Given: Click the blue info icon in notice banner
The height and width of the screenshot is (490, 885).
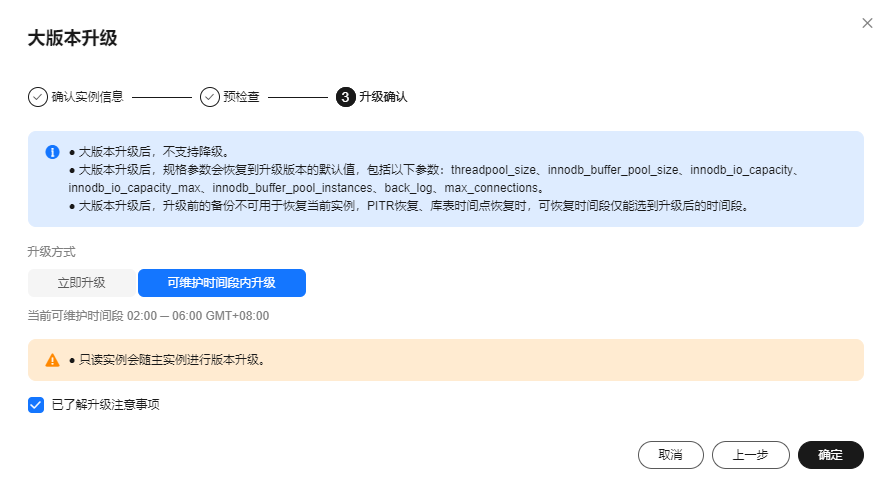Looking at the screenshot, I should (x=52, y=152).
